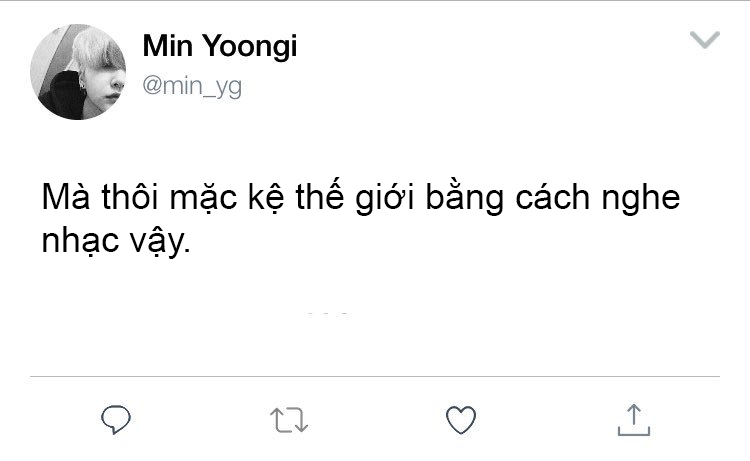
Task: Open the tweet options chevron menu
Action: [705, 40]
